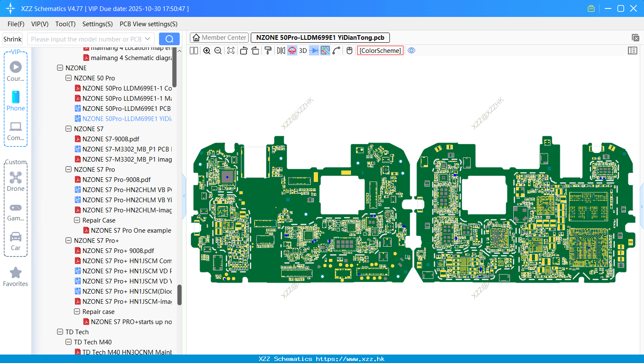Screen dimensions: 644x363
Task: Select the Car category icon
Action: [16, 241]
